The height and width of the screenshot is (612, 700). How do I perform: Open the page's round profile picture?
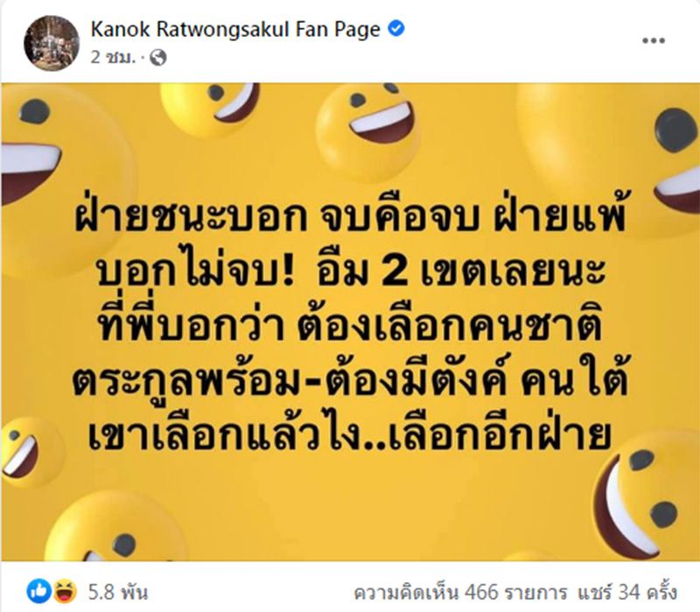(52, 43)
